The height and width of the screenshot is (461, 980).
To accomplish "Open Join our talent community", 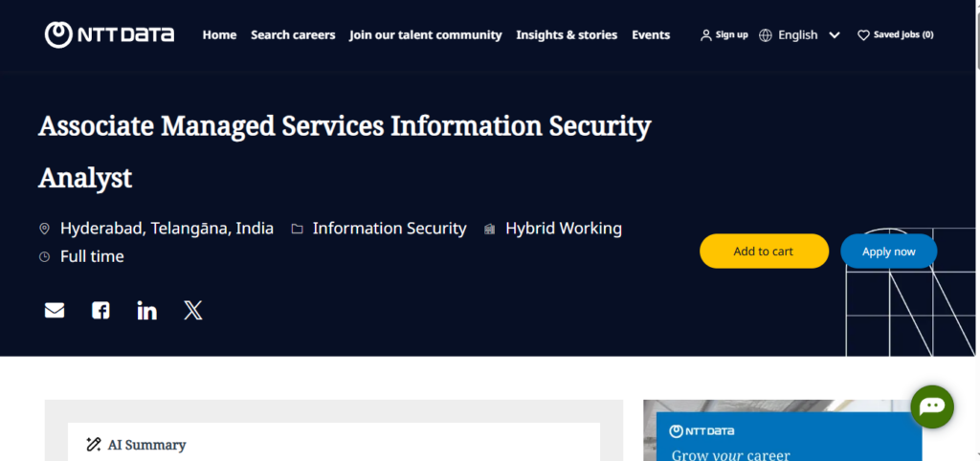I will tap(426, 35).
